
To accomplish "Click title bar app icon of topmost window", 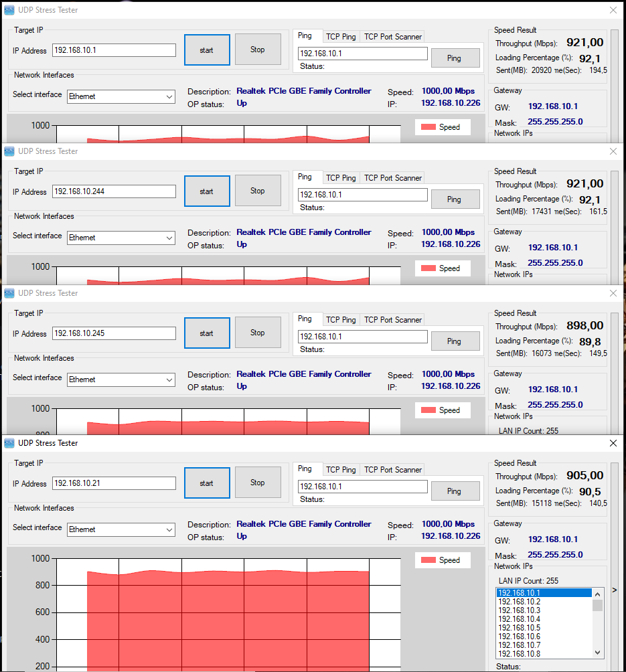I will [x=9, y=9].
